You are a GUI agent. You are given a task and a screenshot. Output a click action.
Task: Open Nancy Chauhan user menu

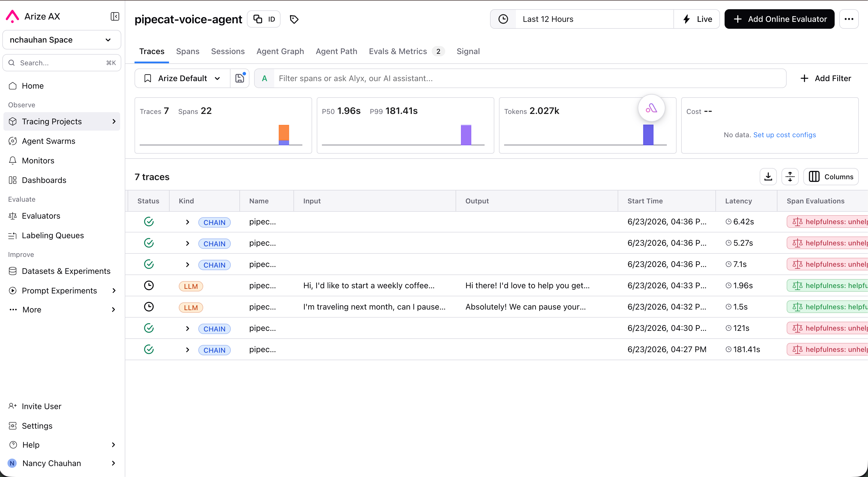[62, 463]
